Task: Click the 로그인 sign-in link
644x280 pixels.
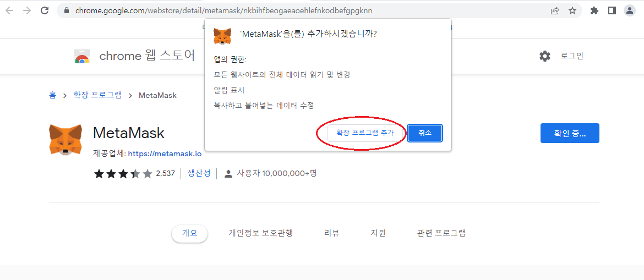Action: coord(572,56)
